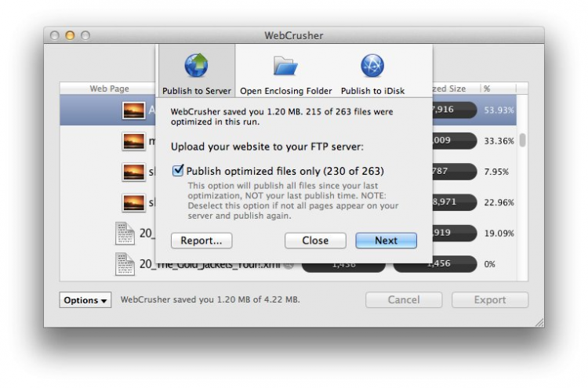
Task: Click the window resize grip corner
Action: (539, 322)
